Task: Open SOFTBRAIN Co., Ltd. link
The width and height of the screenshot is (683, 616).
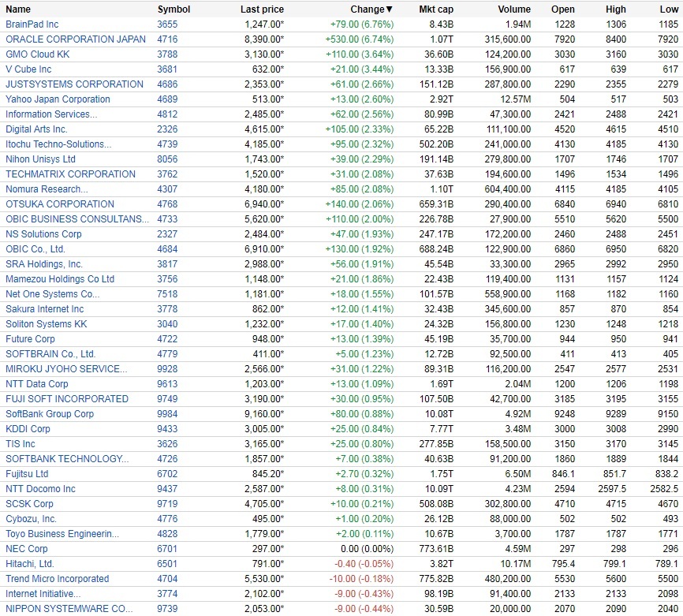Action: (50, 354)
